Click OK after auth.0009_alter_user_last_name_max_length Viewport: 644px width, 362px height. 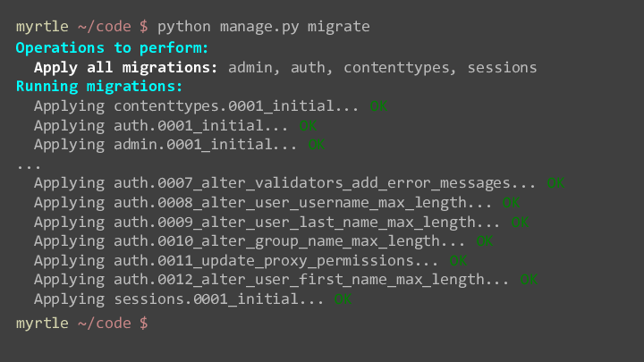[x=520, y=222]
